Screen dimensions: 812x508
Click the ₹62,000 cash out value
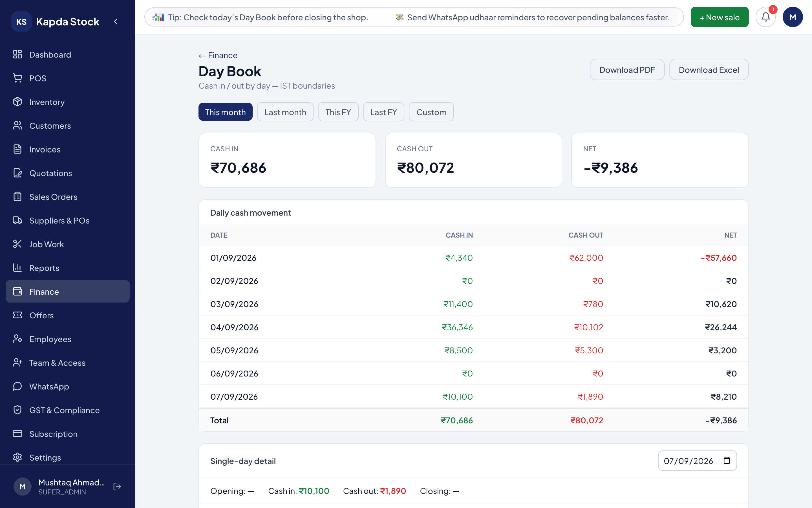(x=586, y=258)
